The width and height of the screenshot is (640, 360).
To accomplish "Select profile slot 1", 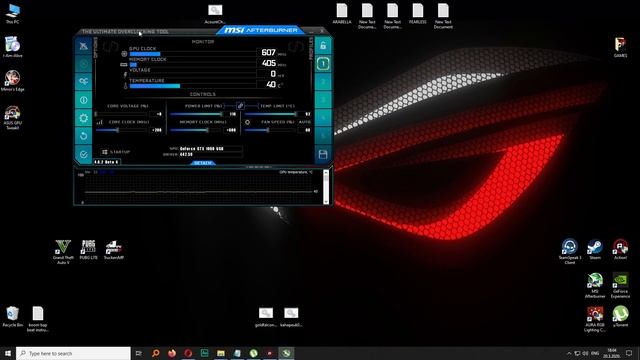I will point(323,64).
